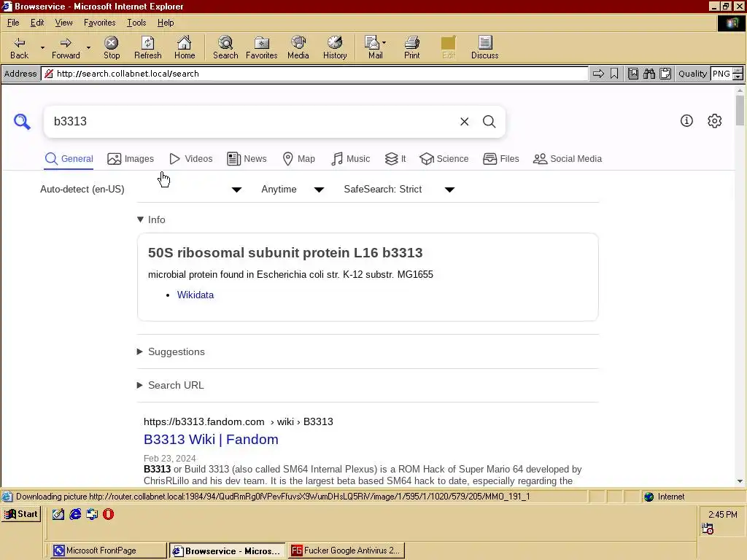Screen dimensions: 747x560
Task: Adjust the Quality PNG stepper
Action: (x=738, y=74)
